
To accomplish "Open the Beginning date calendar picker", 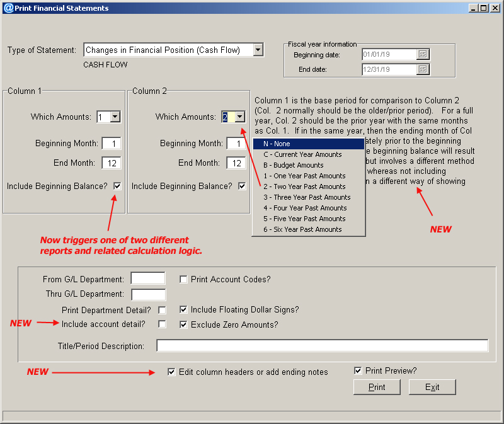I will tap(423, 54).
